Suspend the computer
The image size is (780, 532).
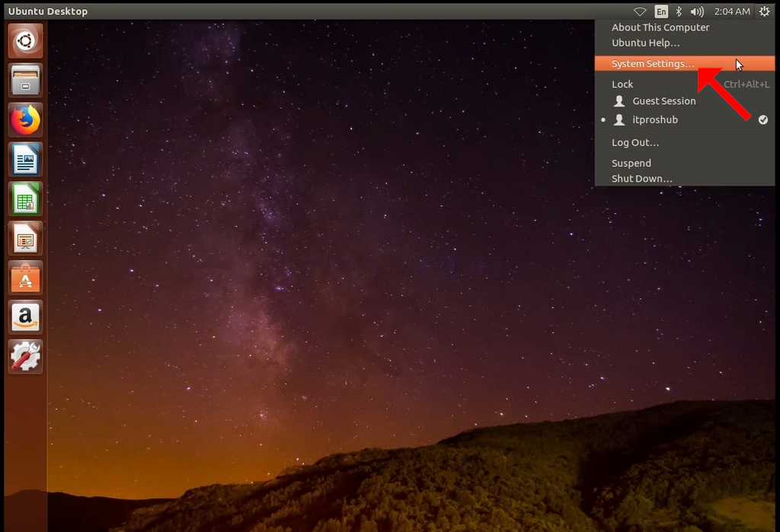pos(685,163)
